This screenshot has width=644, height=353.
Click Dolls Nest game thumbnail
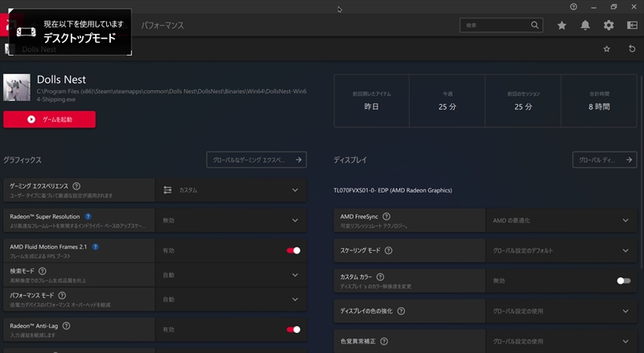(17, 87)
